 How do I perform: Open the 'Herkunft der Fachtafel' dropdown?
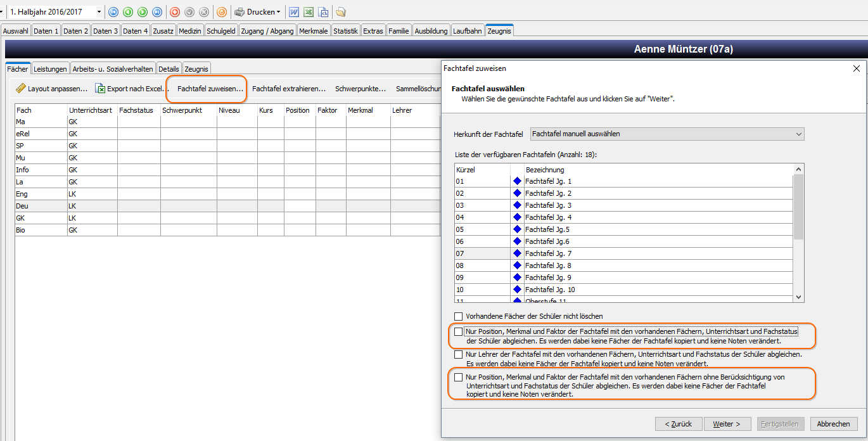click(x=667, y=134)
